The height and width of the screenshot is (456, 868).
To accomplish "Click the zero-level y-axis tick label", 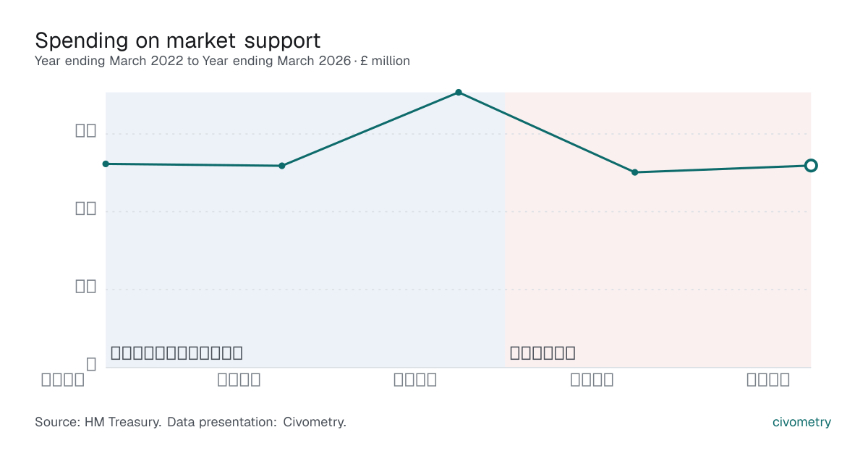I will (91, 364).
